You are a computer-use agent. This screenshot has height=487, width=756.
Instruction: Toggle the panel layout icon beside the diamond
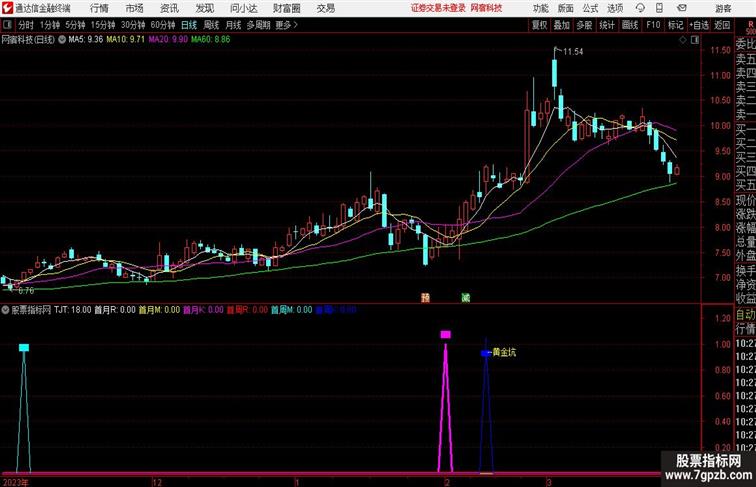coord(695,40)
